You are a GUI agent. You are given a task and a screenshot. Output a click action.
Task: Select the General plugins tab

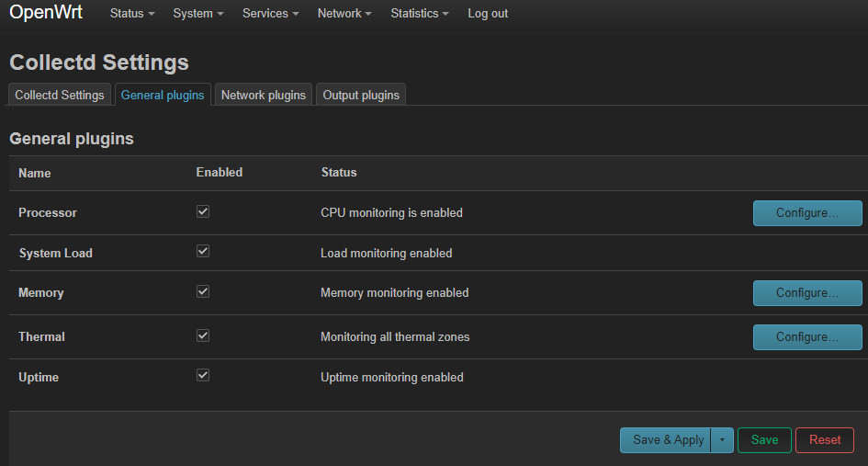pos(163,95)
